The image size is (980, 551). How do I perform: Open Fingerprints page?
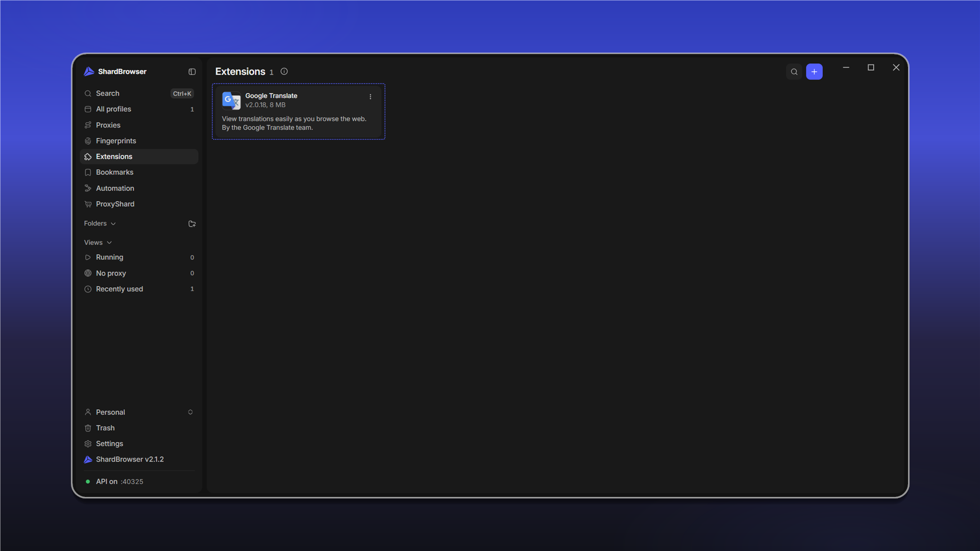click(x=139, y=141)
